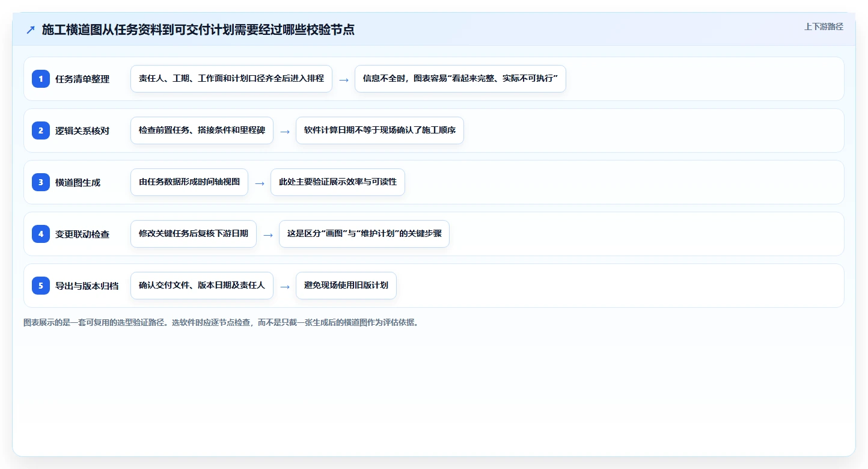Viewport: 868px width, 469px height.
Task: Click the title 施工横道图从任务资料到可交付计划需要经过哪些校验节点
Action: click(198, 30)
